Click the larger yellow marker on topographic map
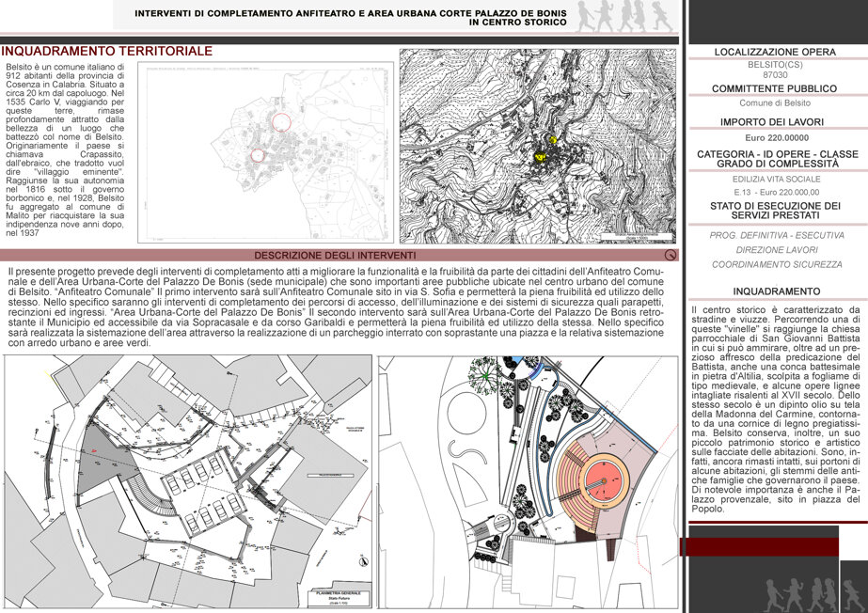 tap(541, 158)
